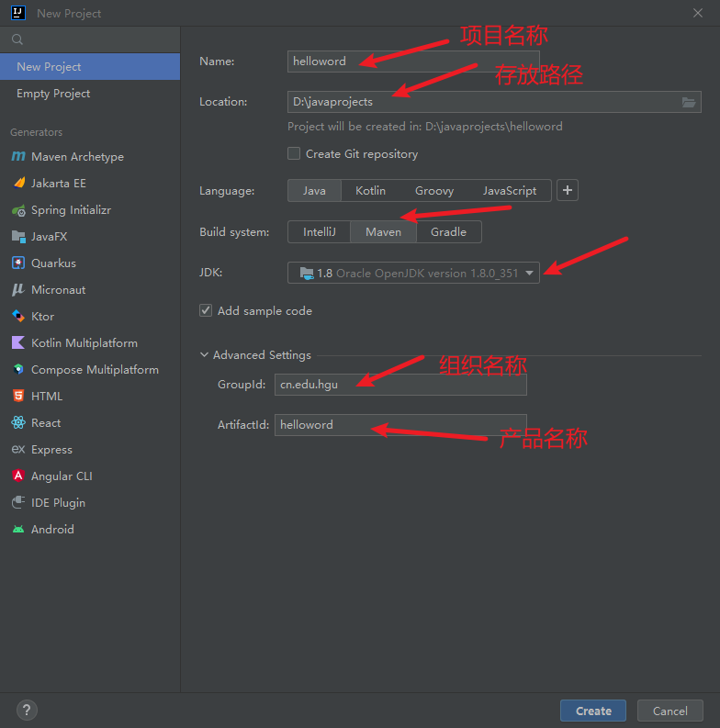Click the Jakarta EE icon
This screenshot has width=720, height=728.
click(x=19, y=183)
